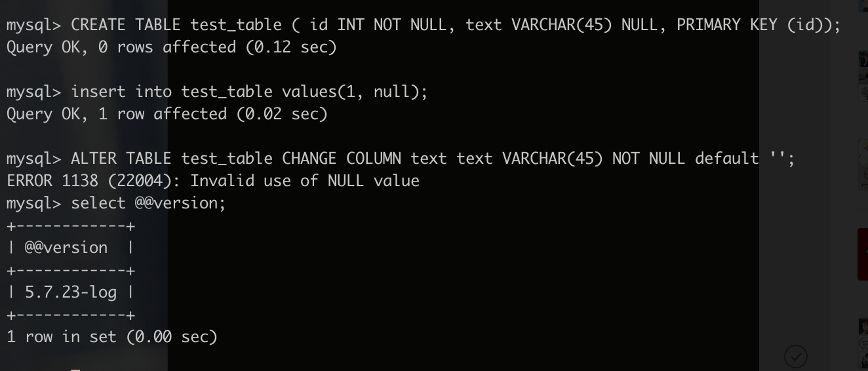Click the insert into test_table statement
The image size is (868, 371).
pyautogui.click(x=249, y=92)
